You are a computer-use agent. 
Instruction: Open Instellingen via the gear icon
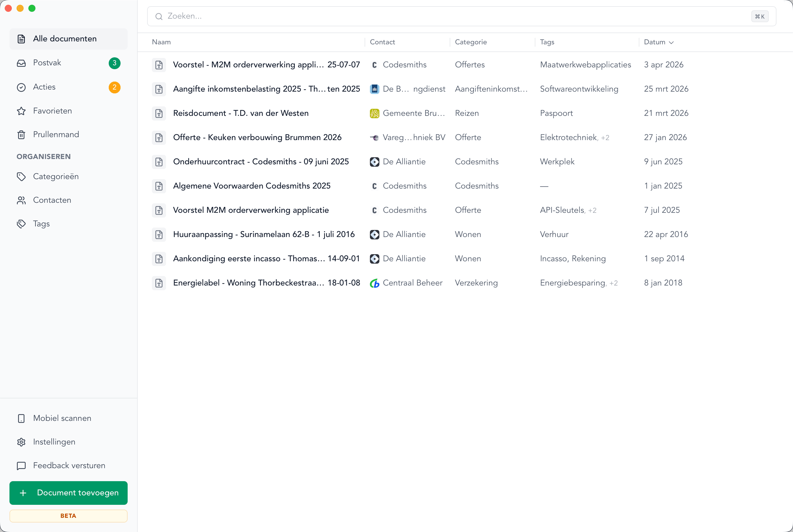click(x=21, y=442)
